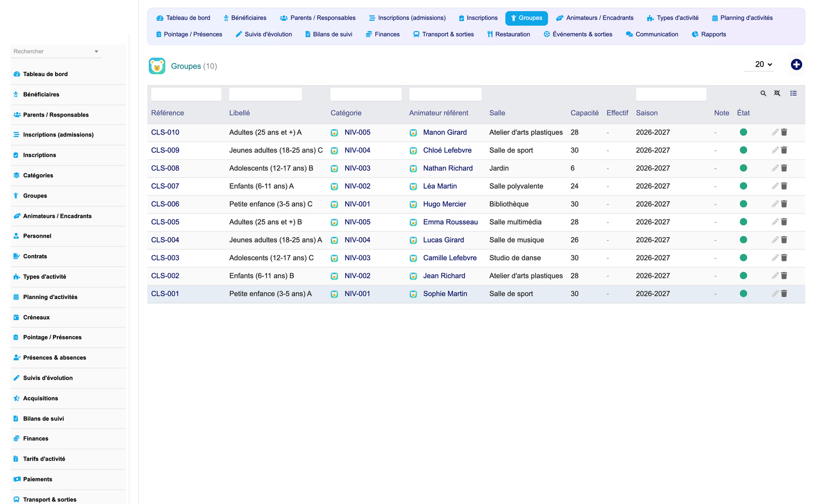Go to the Restauration tab

509,34
